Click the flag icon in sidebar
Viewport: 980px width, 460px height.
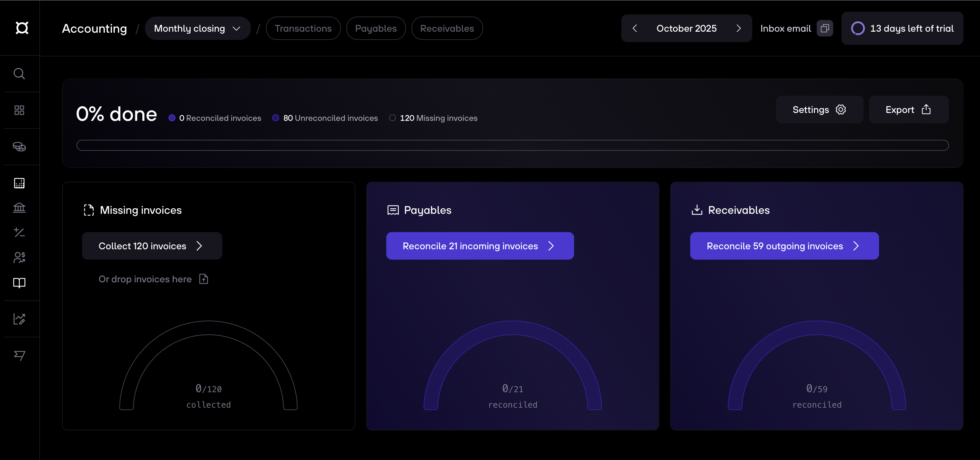(x=19, y=355)
